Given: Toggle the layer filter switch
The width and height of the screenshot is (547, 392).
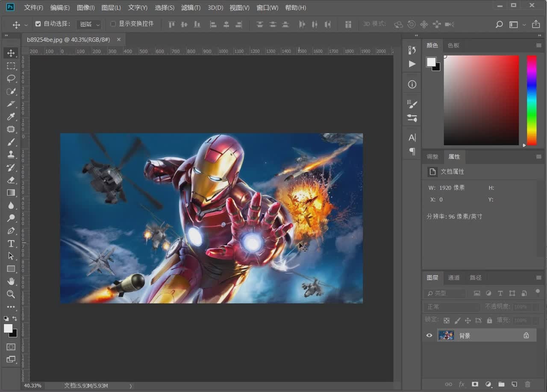Looking at the screenshot, I should (x=538, y=292).
